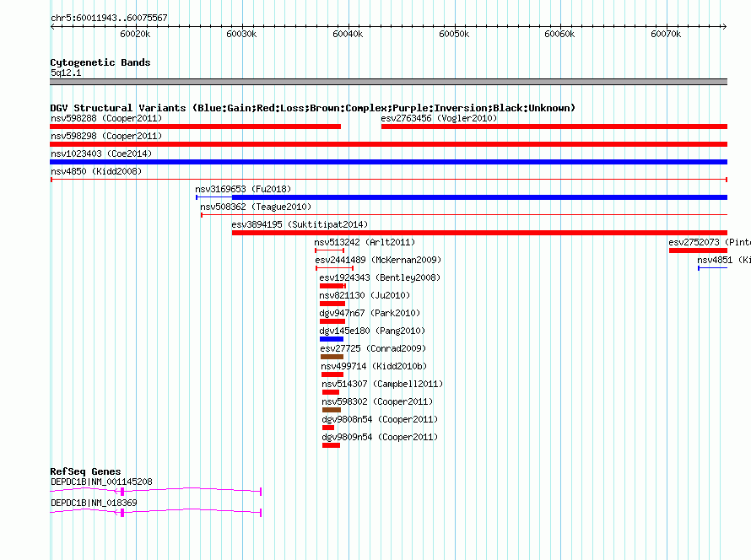Click the exon block of DEPDC1B NM_018369
Image resolution: width=751 pixels, height=560 pixels.
pyautogui.click(x=122, y=513)
